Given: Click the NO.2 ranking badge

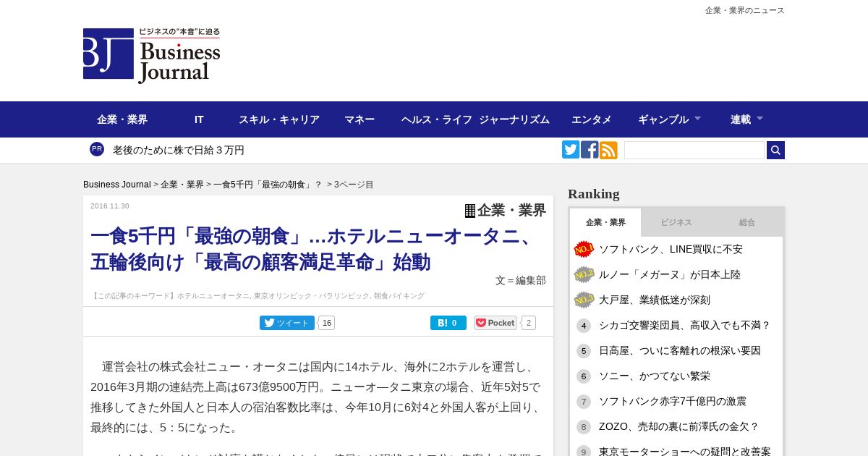Looking at the screenshot, I should click(584, 274).
